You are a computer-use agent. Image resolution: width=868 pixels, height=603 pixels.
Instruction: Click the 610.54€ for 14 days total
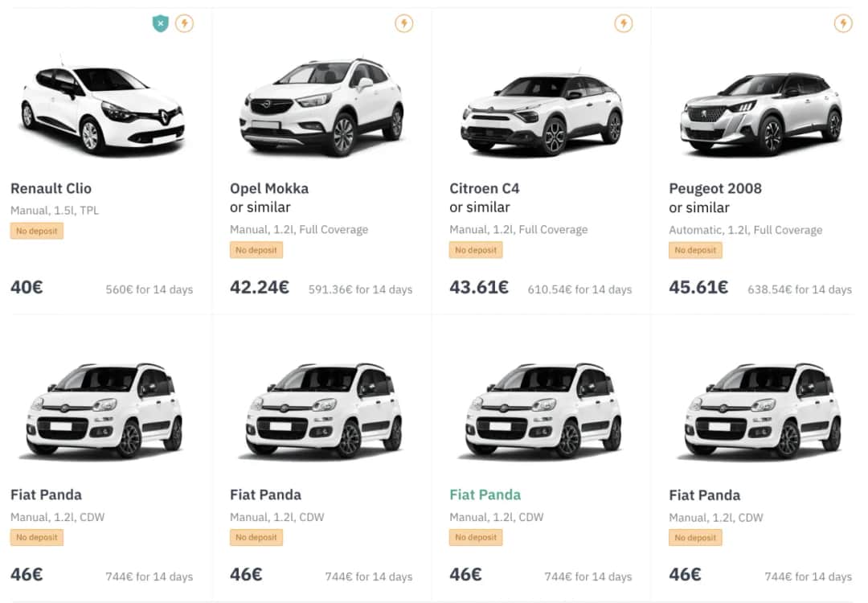click(x=579, y=289)
